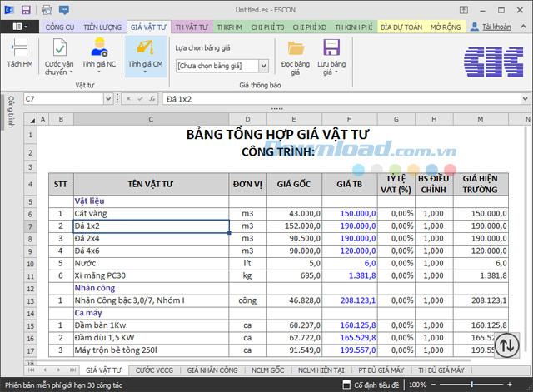
Task: Click the Tính giá NC icon
Action: [x=98, y=48]
